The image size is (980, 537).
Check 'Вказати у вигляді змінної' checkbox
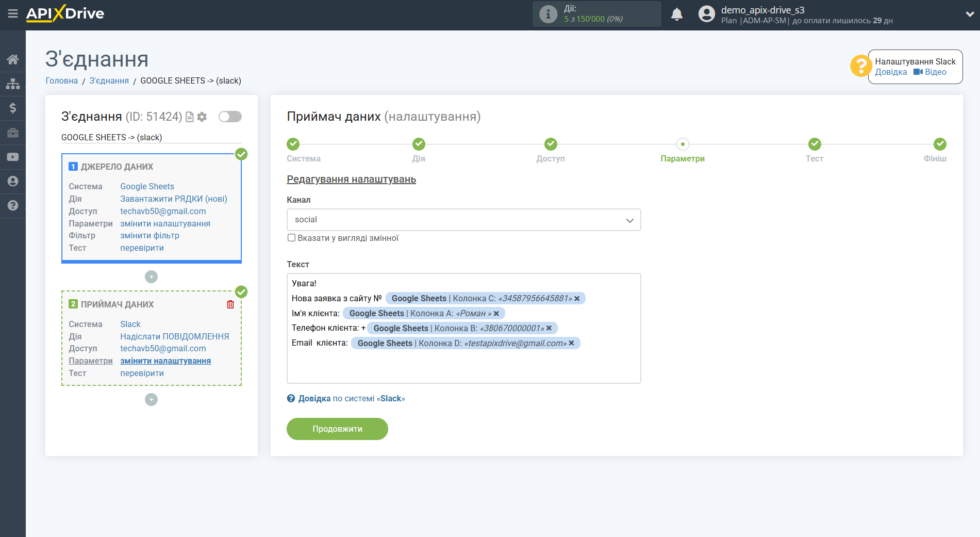(x=292, y=238)
